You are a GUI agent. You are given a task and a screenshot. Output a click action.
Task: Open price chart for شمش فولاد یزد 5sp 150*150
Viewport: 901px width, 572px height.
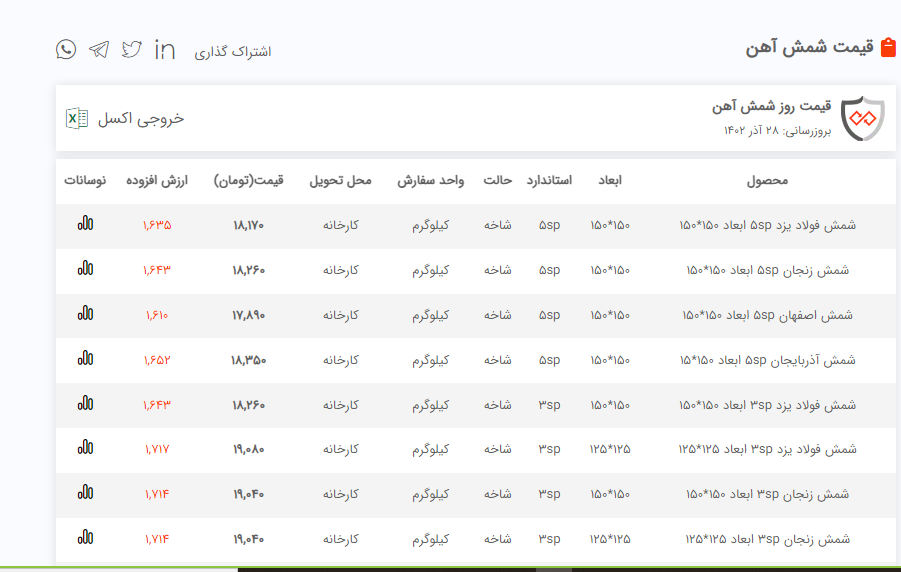pos(85,225)
